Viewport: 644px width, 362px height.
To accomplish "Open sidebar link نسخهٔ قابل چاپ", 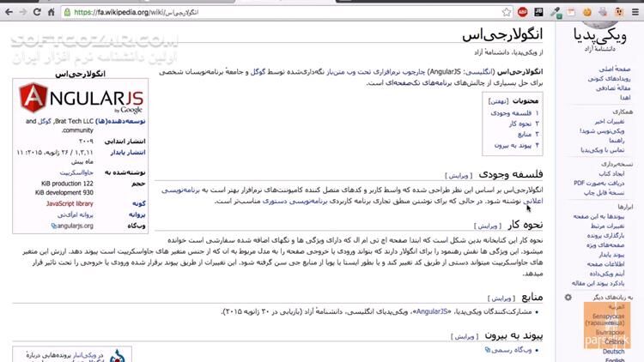I will click(605, 192).
